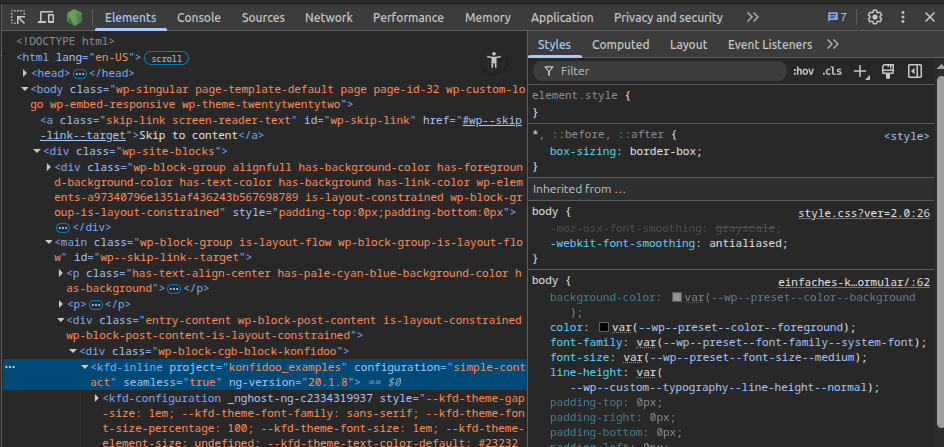The height and width of the screenshot is (447, 944).
Task: Open the einfaches-k…ormular/:62 source link
Action: (854, 283)
